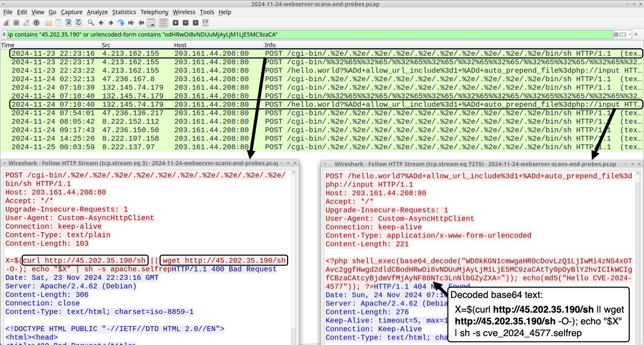Viewport: 644px width, 345px height.
Task: Open the View menu
Action: coord(38,12)
